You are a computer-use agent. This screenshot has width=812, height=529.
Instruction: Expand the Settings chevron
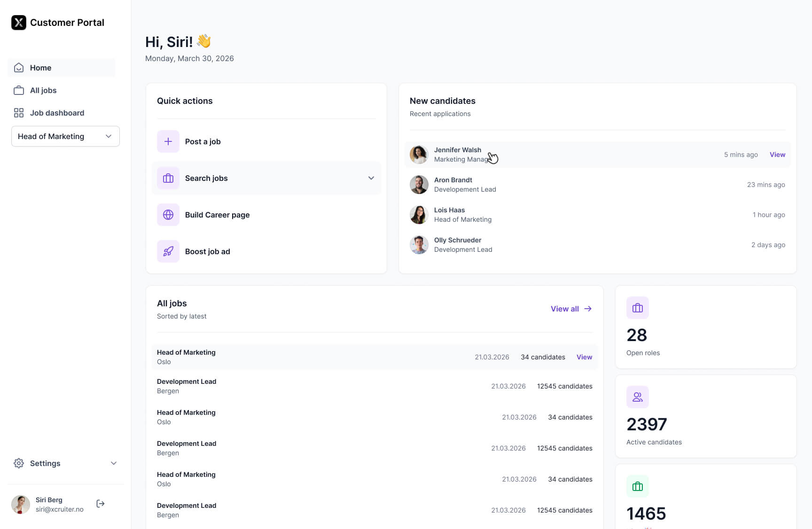click(114, 463)
